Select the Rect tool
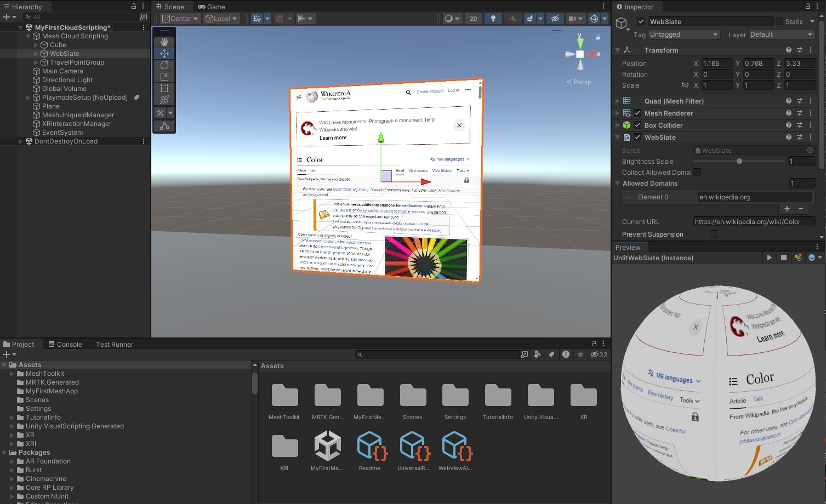 point(164,88)
